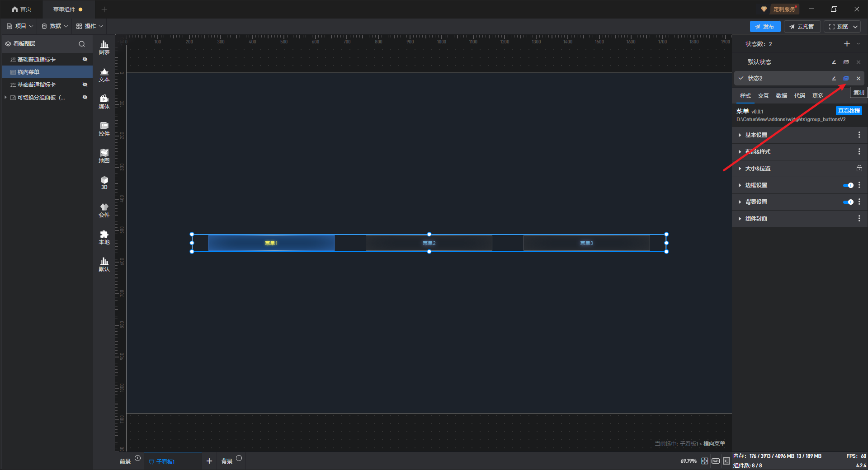
Task: Switch to the 代码 tab
Action: click(x=799, y=96)
